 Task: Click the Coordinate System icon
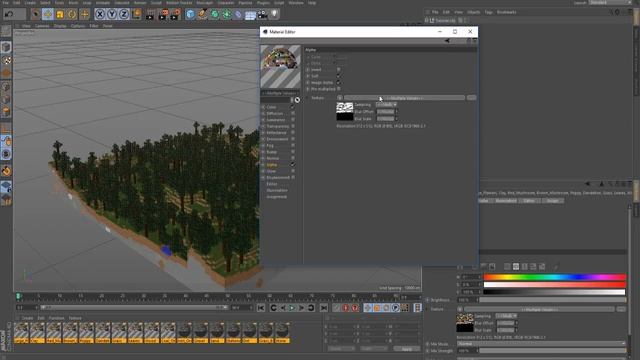click(137, 15)
